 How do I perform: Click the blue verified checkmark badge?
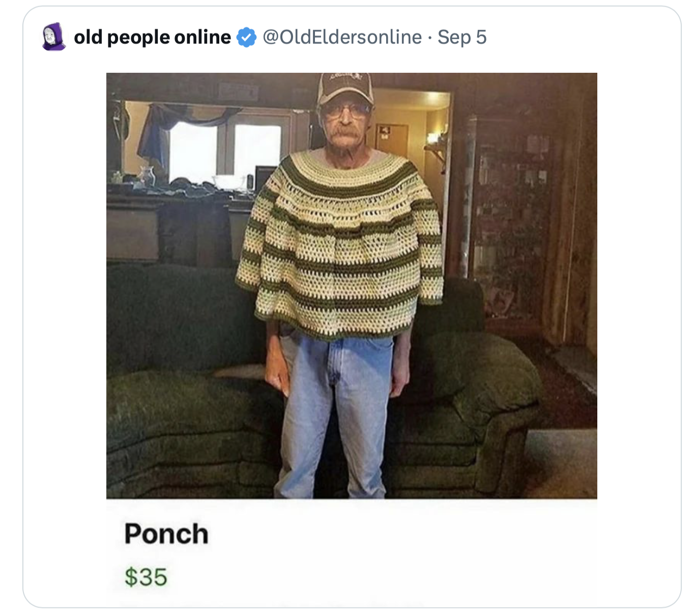tap(247, 37)
